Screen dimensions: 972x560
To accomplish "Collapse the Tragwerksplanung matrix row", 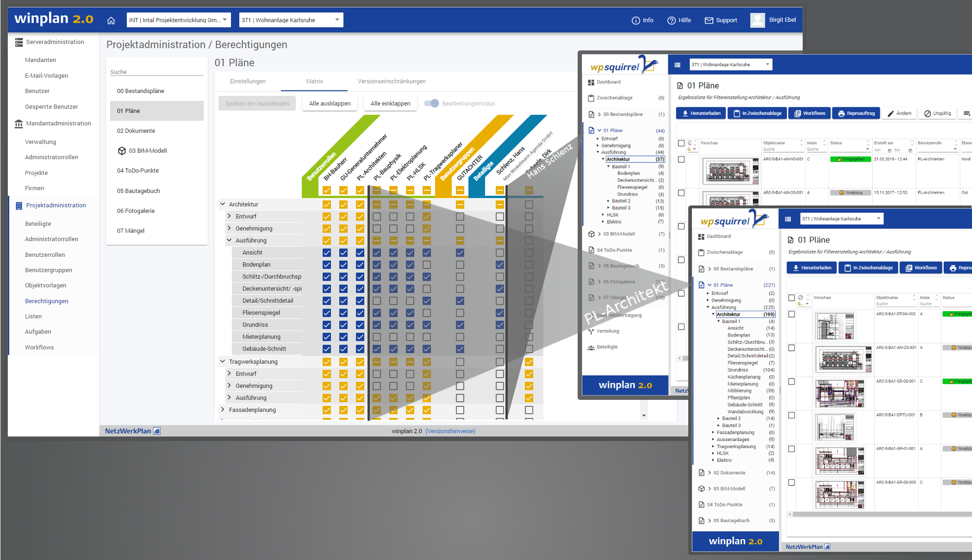I will (x=223, y=361).
